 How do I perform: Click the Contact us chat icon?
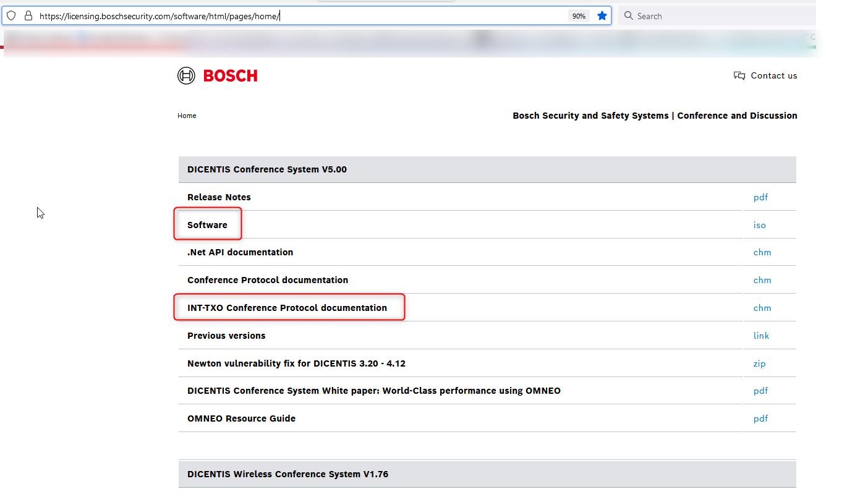pyautogui.click(x=739, y=76)
